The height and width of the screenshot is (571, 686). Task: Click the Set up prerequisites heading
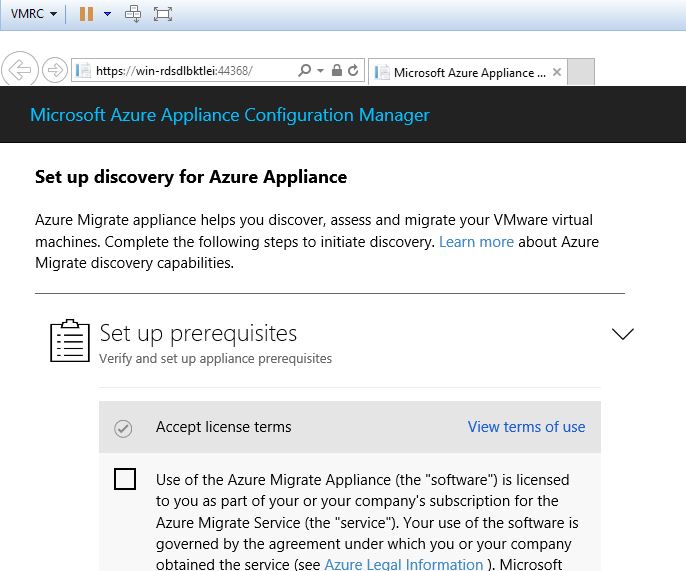tap(198, 334)
